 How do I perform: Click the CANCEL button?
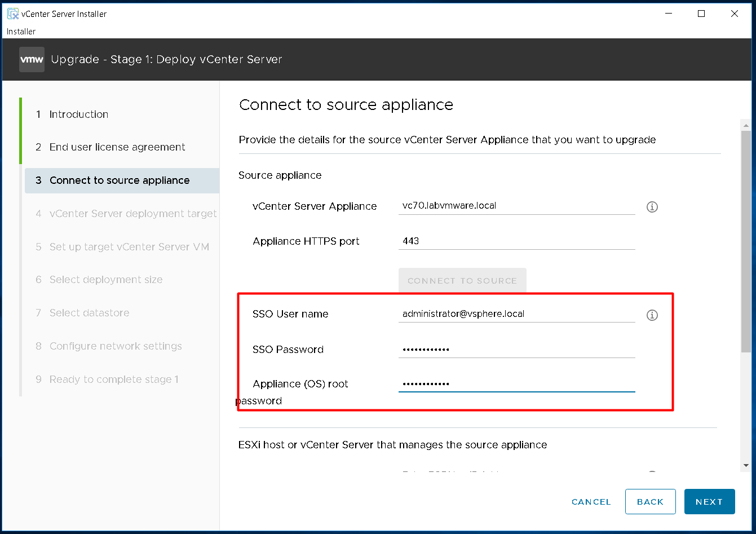pos(591,502)
